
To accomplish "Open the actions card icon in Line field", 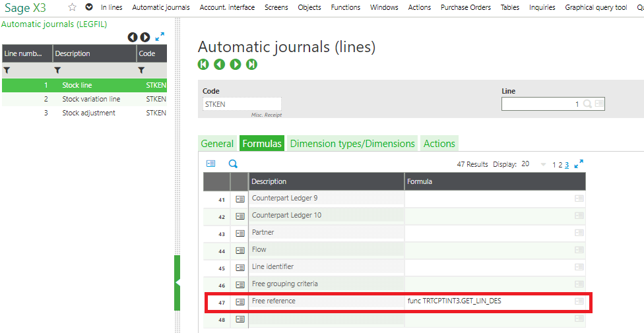I will click(x=599, y=104).
